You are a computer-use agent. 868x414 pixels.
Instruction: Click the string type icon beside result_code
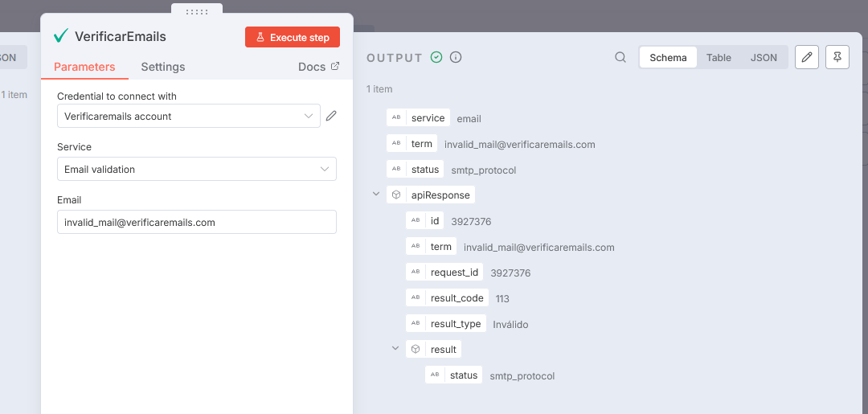click(416, 297)
